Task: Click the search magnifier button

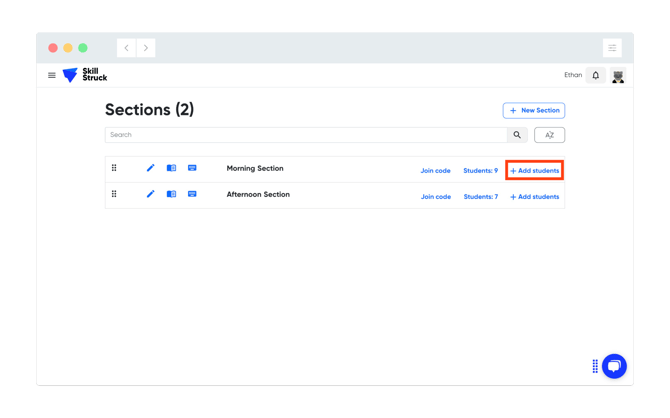Action: tap(517, 135)
